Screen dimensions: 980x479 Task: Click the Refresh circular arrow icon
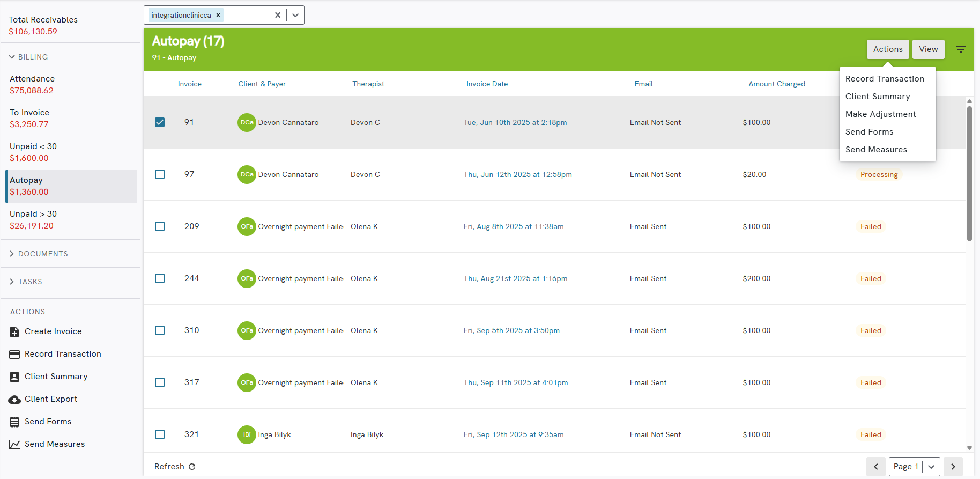pyautogui.click(x=192, y=467)
